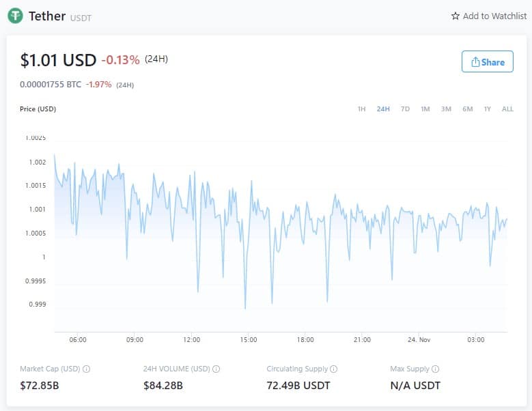Open the Market Cap info icon
The image size is (532, 411).
pos(87,369)
